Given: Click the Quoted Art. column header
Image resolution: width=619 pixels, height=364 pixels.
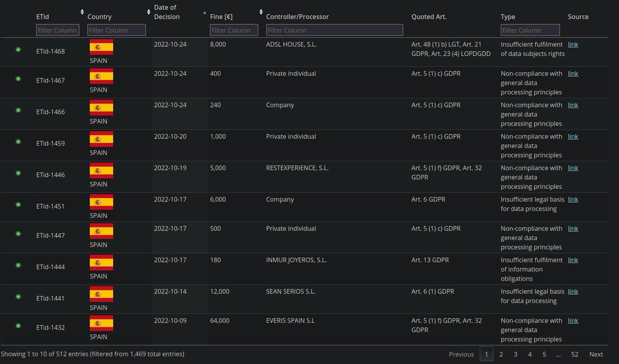Looking at the screenshot, I should click(429, 17).
